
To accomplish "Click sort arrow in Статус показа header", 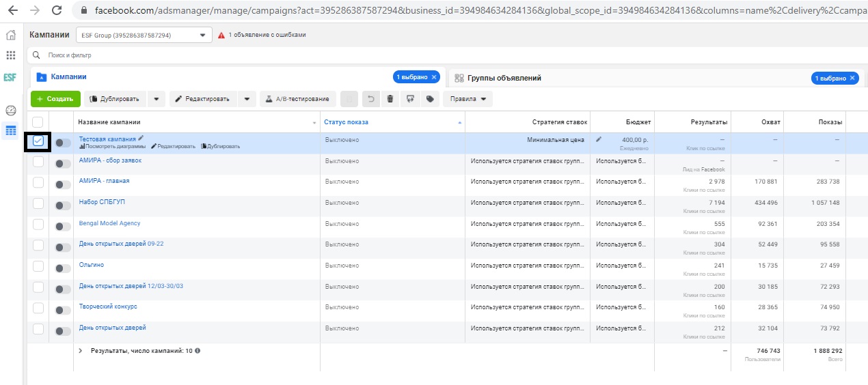I will tap(460, 122).
